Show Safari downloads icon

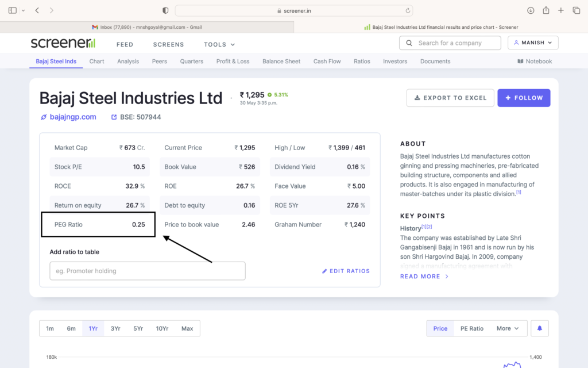click(531, 10)
